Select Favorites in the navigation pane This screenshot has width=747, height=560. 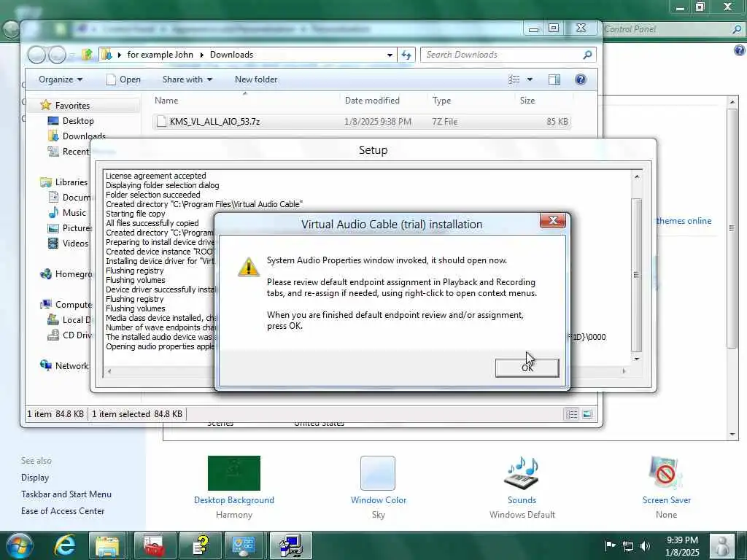72,106
